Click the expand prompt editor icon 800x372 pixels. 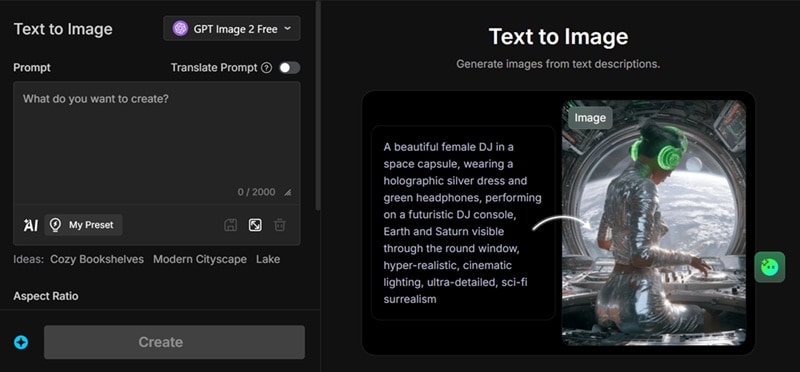coord(255,225)
